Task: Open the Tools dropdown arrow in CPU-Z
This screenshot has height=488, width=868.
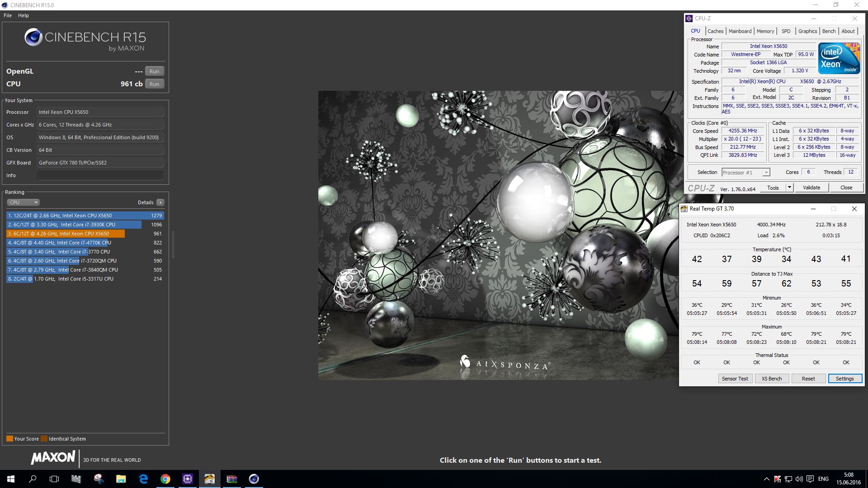Action: pyautogui.click(x=789, y=188)
